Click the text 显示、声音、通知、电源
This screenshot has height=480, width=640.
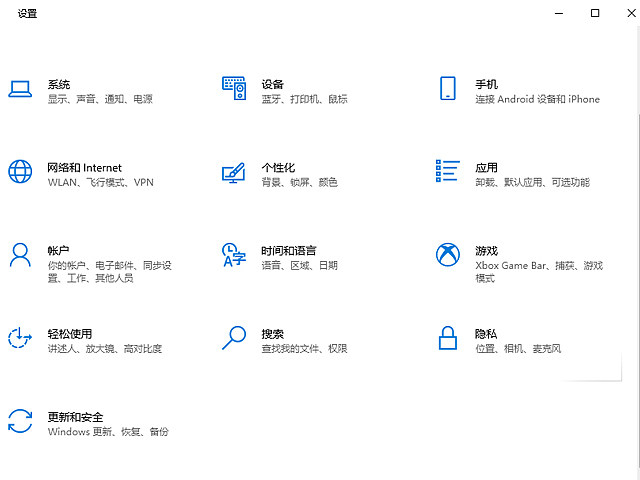click(x=100, y=99)
